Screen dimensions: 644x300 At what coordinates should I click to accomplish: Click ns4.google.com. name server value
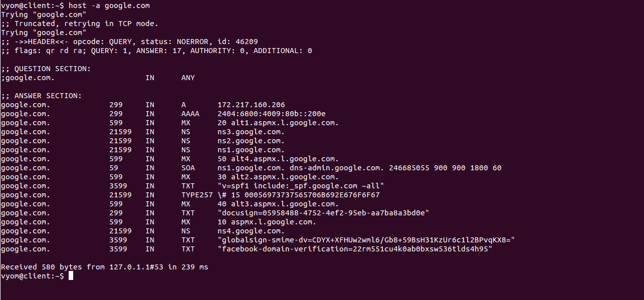251,231
